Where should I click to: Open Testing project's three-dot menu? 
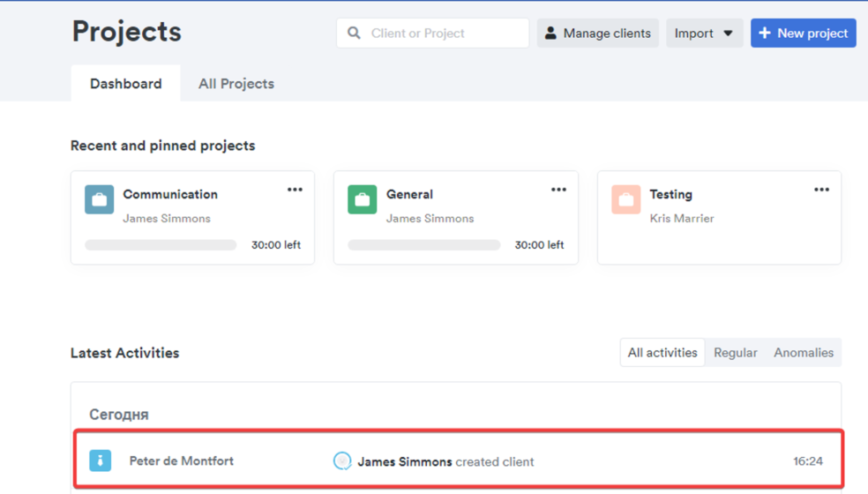click(821, 190)
